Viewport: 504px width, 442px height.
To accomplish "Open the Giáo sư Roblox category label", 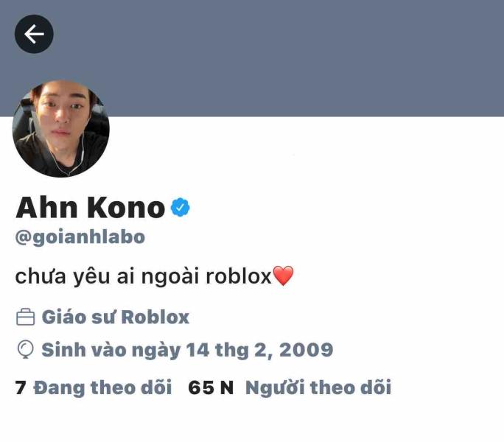I will coord(116,317).
